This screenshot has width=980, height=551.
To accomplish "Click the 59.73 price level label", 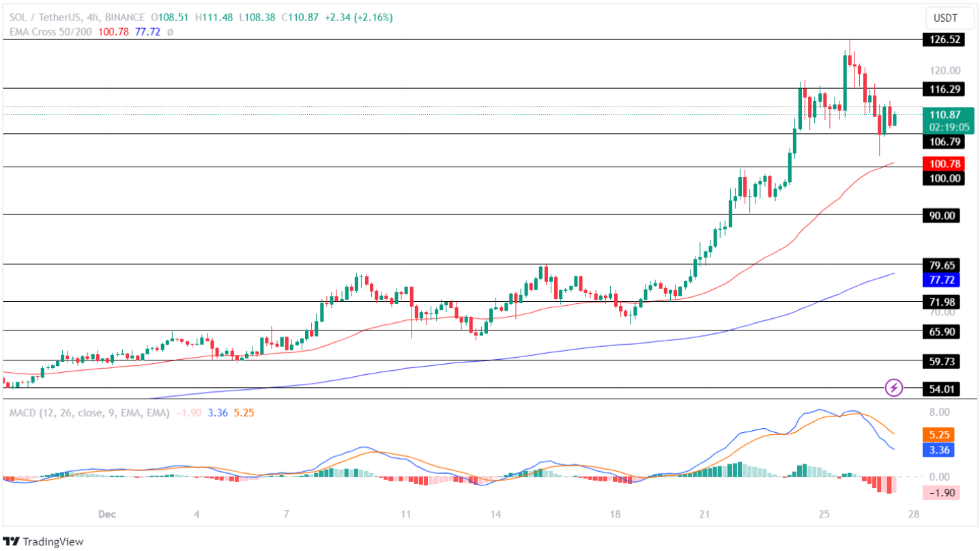I will click(x=941, y=361).
